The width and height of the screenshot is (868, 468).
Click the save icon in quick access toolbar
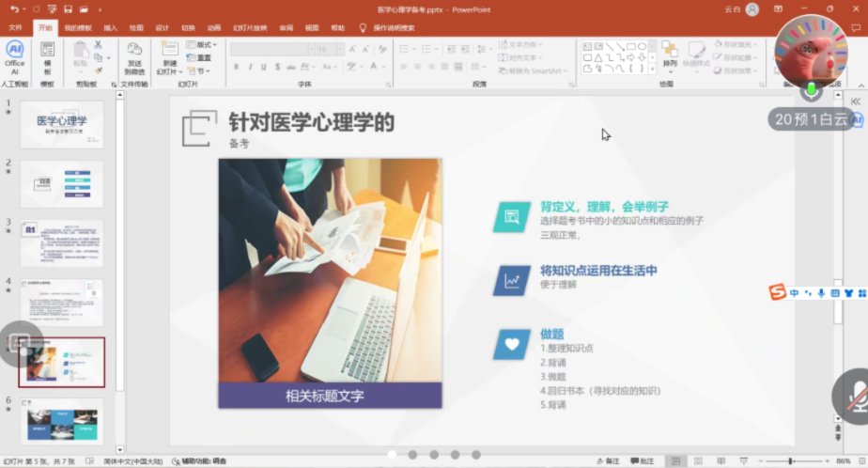(69, 9)
